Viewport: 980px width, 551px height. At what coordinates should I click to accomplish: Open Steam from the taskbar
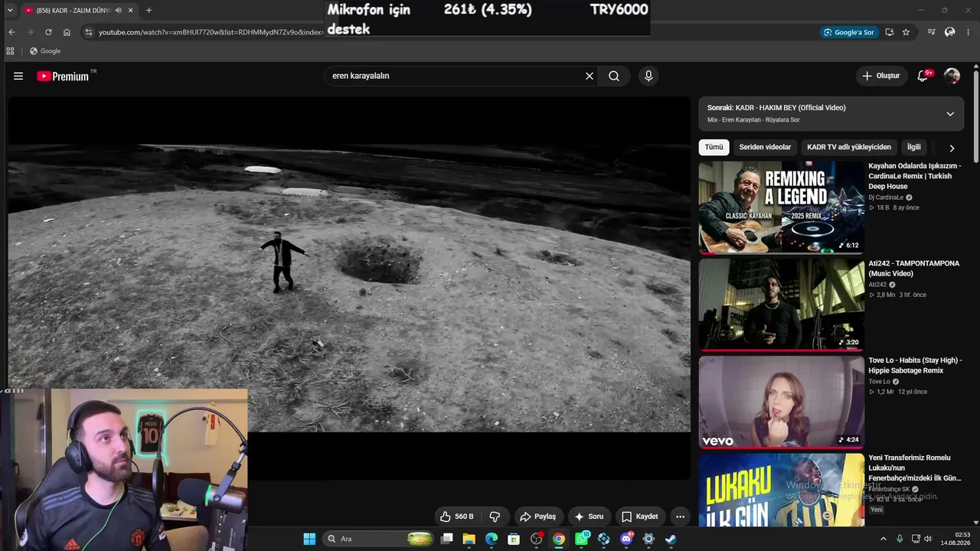pos(671,539)
